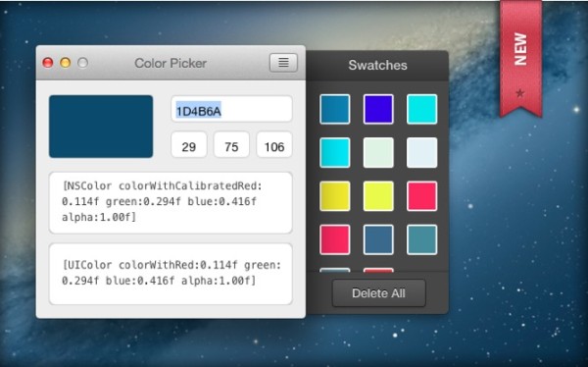Viewport: 588px width, 367px height.
Task: Click the UIColor colorWithRed code box
Action: (171, 274)
